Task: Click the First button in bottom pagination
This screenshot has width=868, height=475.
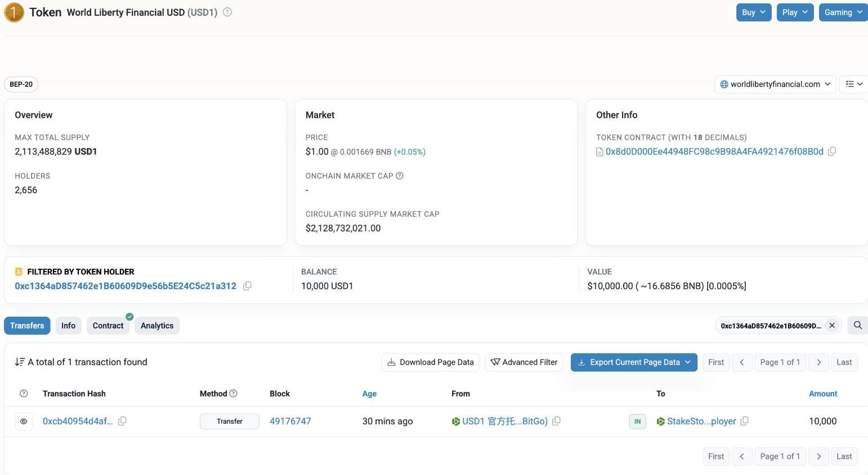Action: click(716, 456)
